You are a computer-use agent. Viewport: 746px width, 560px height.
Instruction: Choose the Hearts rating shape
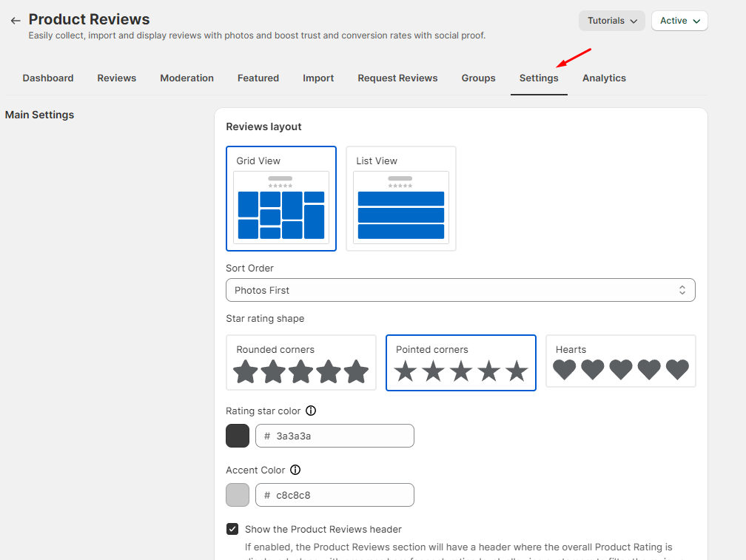click(x=620, y=361)
